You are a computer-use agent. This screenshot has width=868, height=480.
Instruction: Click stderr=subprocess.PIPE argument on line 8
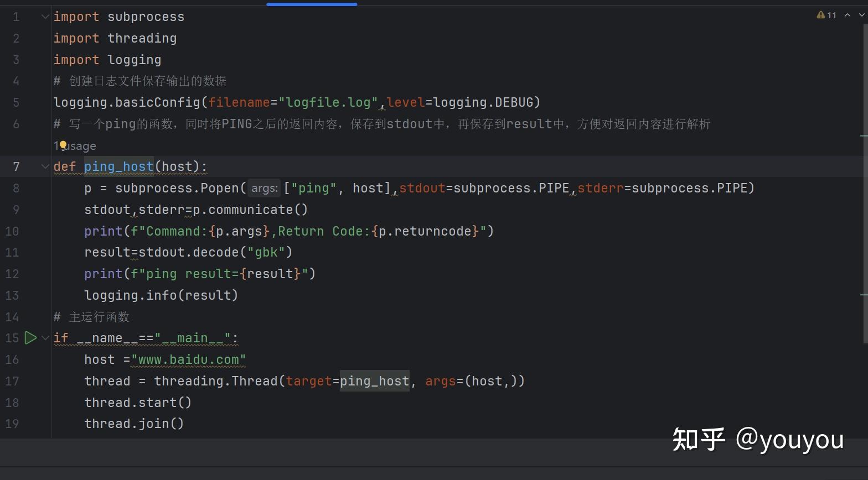[662, 188]
